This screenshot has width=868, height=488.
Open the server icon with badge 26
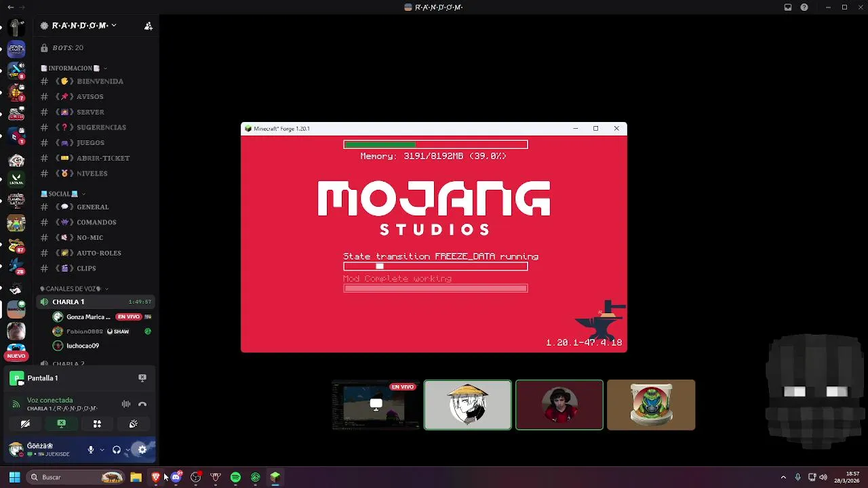(x=16, y=267)
